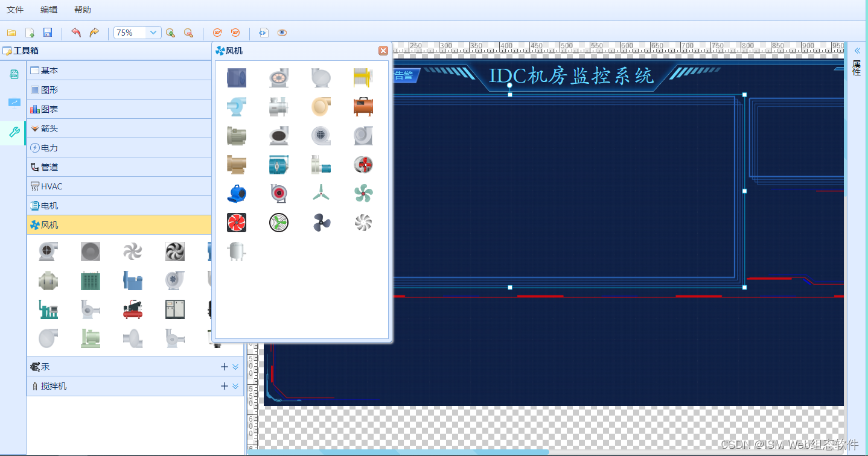Image resolution: width=868 pixels, height=456 pixels.
Task: Save the project with the floppy icon
Action: tap(48, 33)
